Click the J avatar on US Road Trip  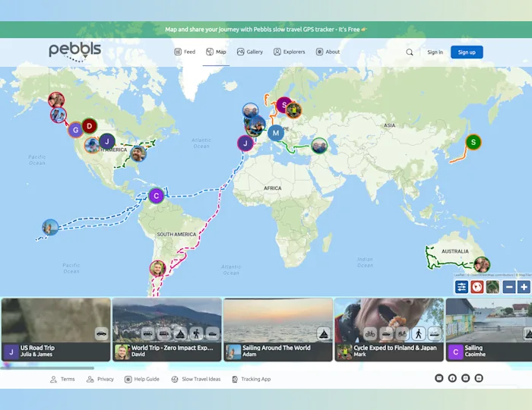11,352
